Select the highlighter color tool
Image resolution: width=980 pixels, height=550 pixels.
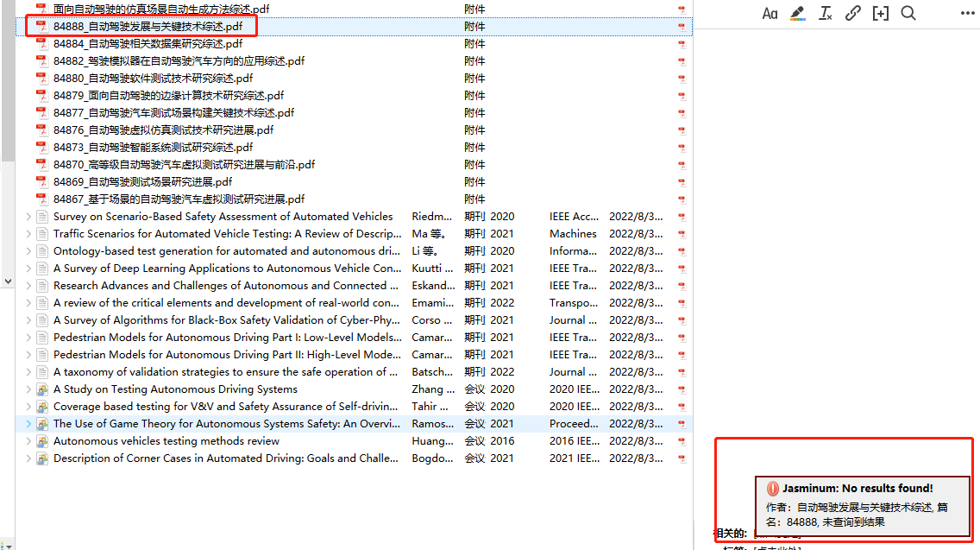pos(797,13)
